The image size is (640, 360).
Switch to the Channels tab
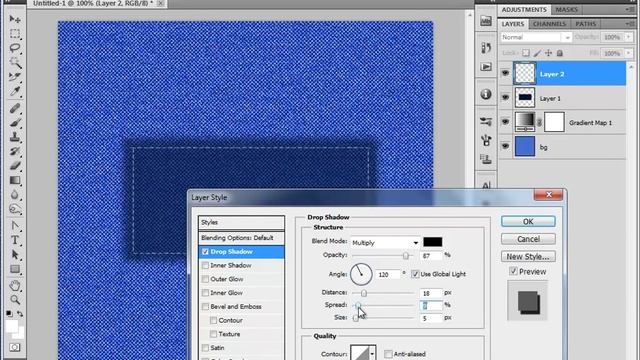tap(549, 24)
